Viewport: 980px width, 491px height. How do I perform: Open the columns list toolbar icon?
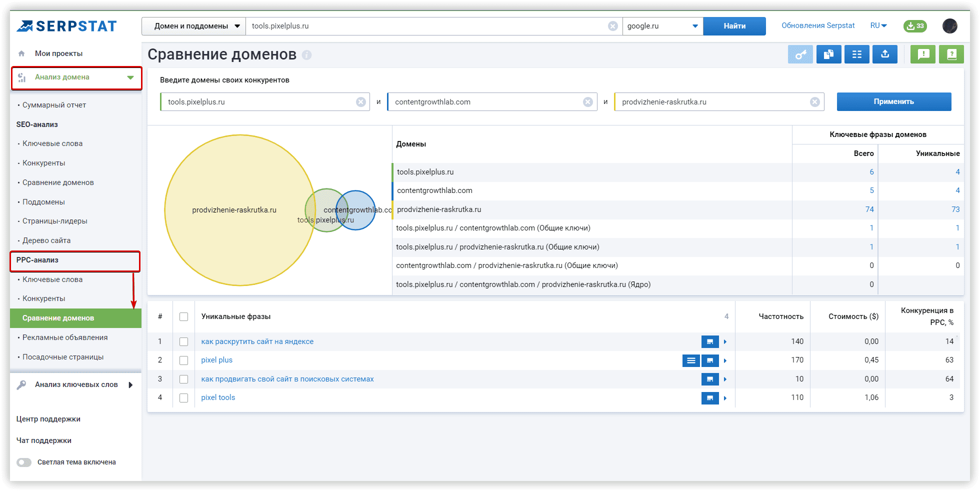pos(857,54)
